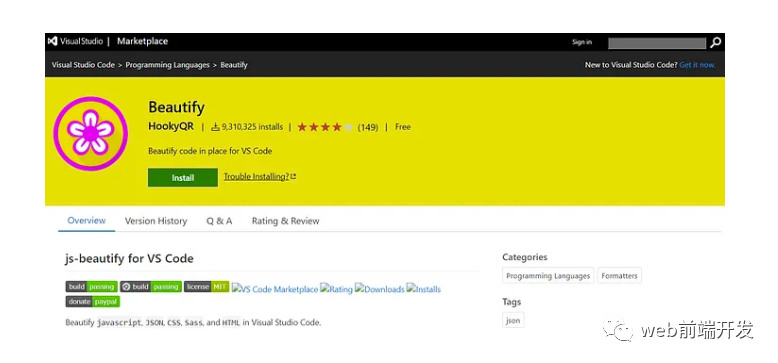Select the Formatters category tag

(x=619, y=276)
